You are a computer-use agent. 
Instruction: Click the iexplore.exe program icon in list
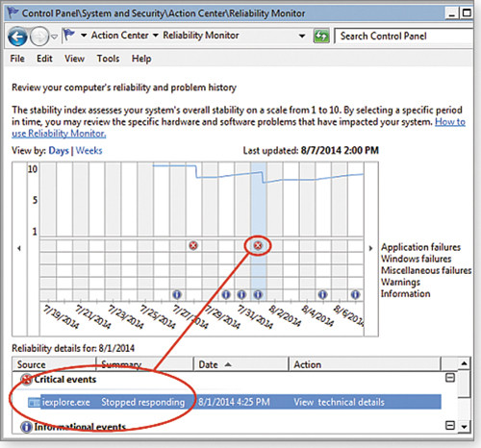34,402
